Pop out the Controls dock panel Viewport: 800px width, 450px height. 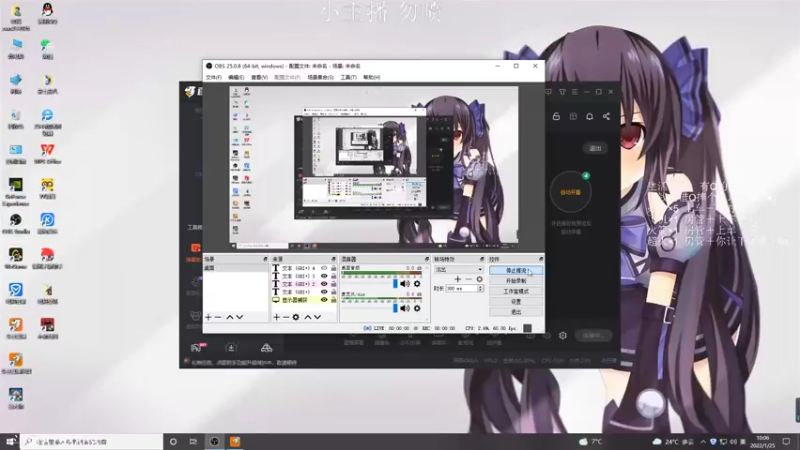tap(541, 259)
